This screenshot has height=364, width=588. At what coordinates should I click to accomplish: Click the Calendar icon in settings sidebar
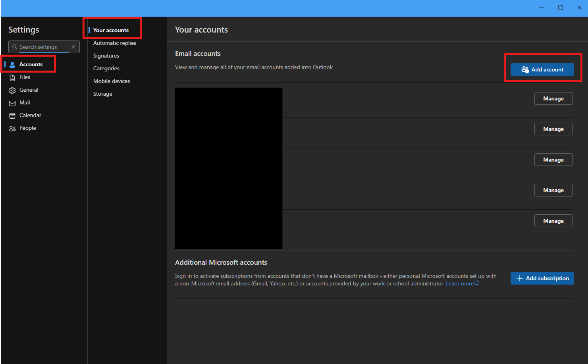click(x=12, y=116)
